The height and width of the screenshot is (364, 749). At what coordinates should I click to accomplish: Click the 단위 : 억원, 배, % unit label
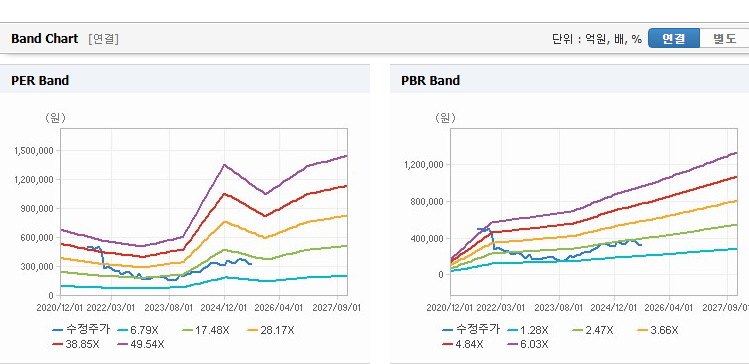[x=597, y=39]
